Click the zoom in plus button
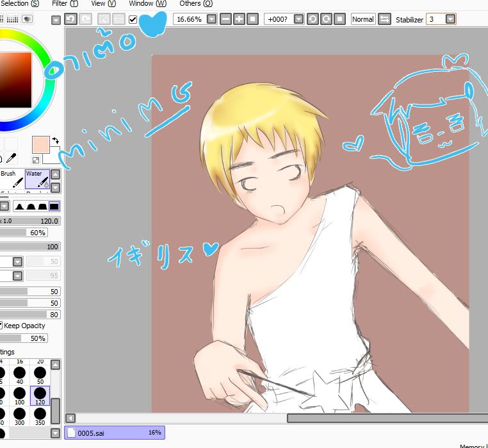 point(239,19)
